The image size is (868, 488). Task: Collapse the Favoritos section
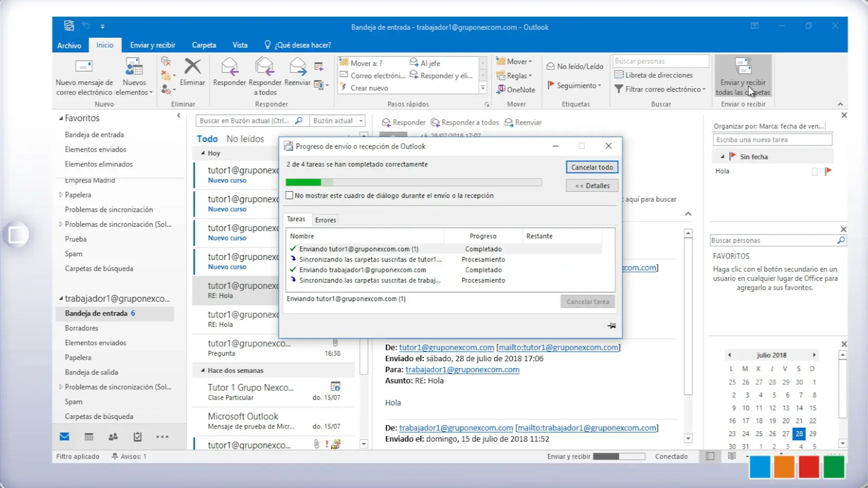click(x=61, y=118)
